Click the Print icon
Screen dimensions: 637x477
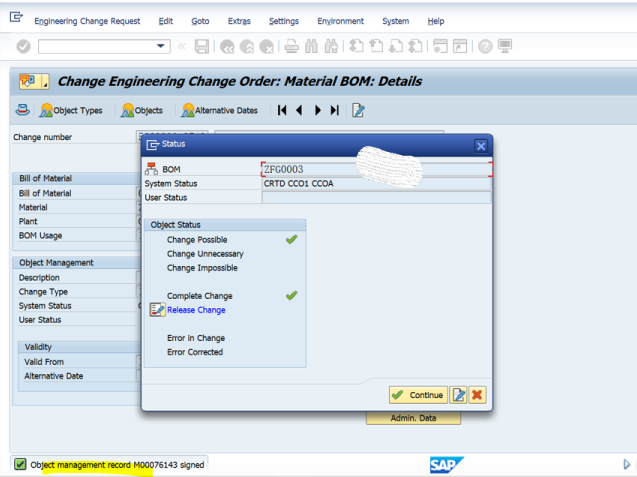pos(291,47)
